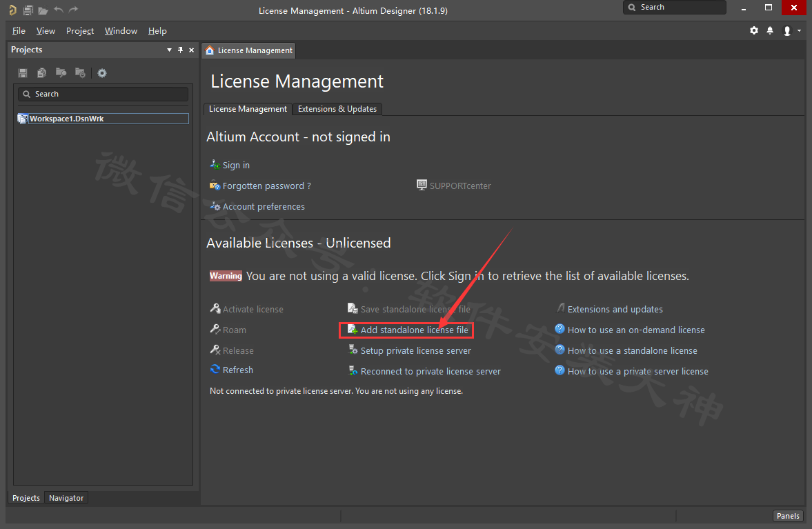The width and height of the screenshot is (812, 529).
Task: Open the View menu
Action: (x=46, y=30)
